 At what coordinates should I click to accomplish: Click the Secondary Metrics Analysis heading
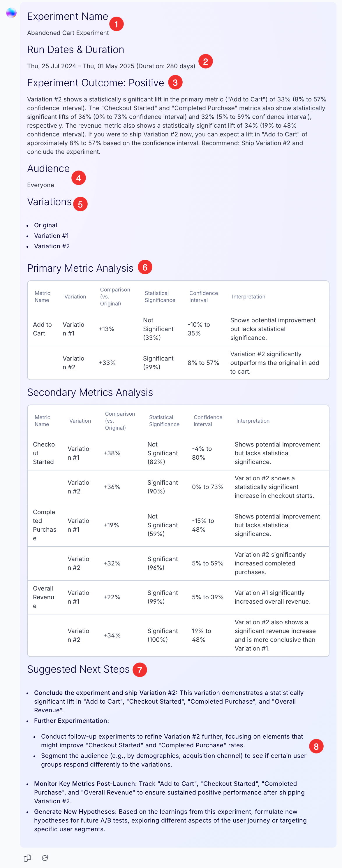coord(90,392)
